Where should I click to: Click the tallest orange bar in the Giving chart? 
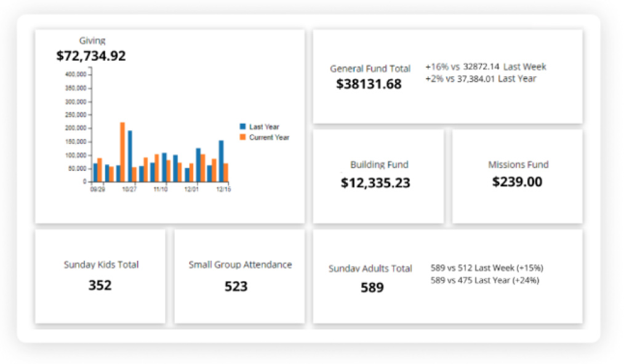pos(122,151)
